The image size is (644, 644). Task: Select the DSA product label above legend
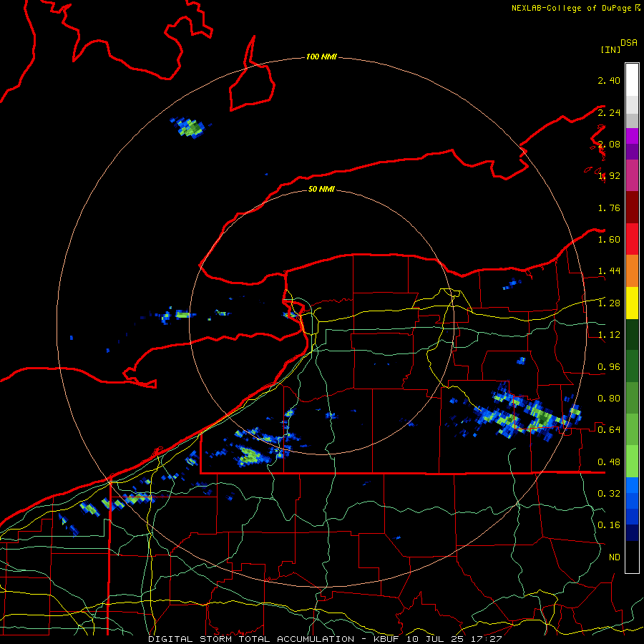[629, 42]
